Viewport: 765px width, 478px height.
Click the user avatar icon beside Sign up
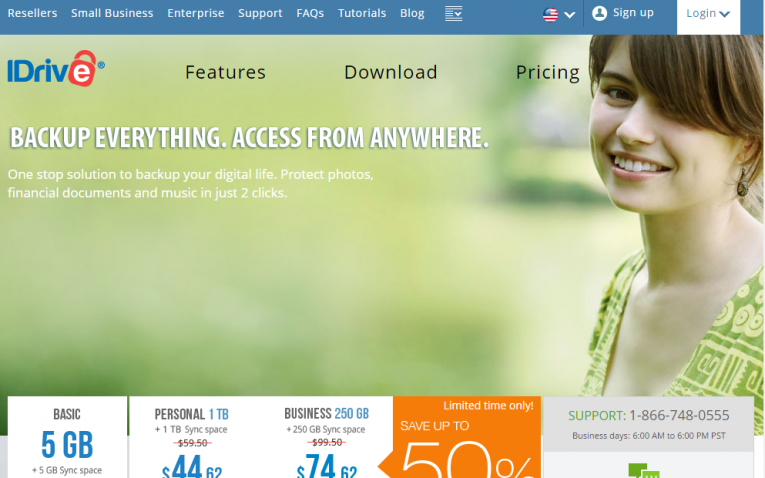(x=599, y=13)
